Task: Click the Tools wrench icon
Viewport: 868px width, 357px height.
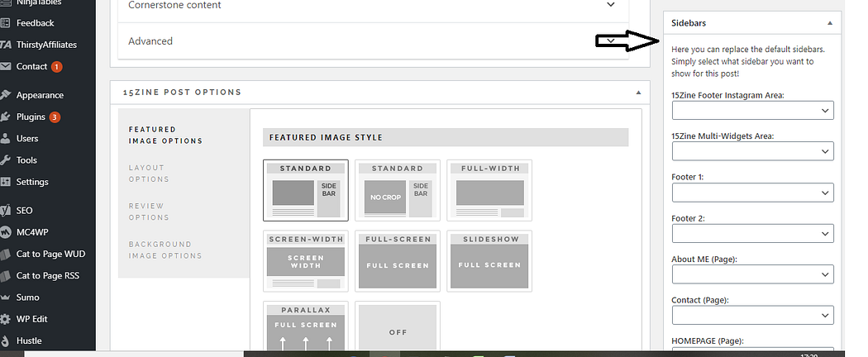Action: pyautogui.click(x=5, y=160)
